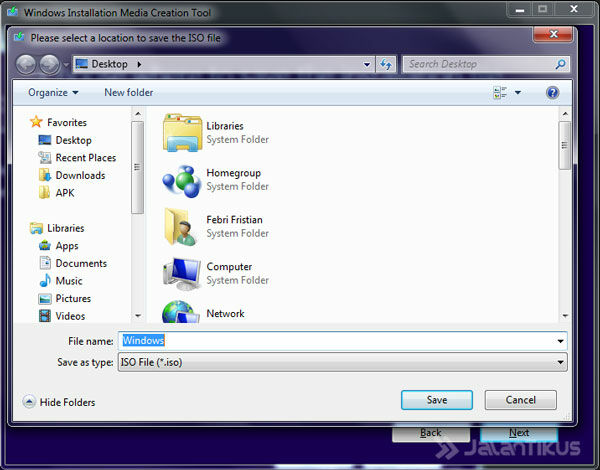Select the Febri Fristian item name
This screenshot has height=470, width=600.
(x=235, y=220)
